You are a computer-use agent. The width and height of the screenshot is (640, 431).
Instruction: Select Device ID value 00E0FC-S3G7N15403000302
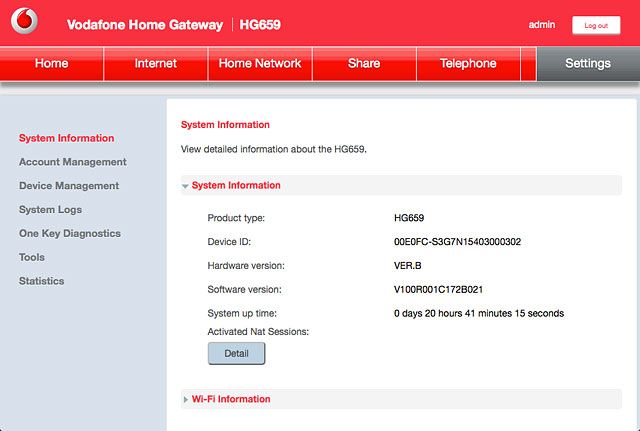pos(457,242)
